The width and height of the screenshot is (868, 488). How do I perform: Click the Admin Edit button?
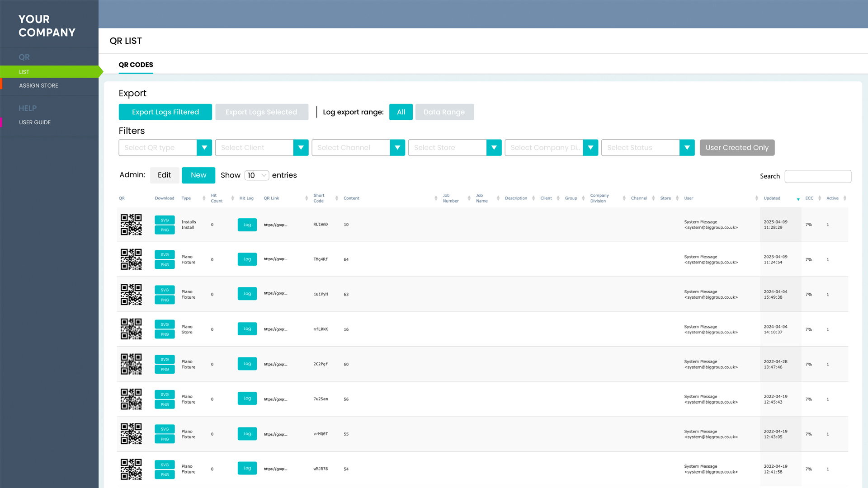tap(164, 175)
